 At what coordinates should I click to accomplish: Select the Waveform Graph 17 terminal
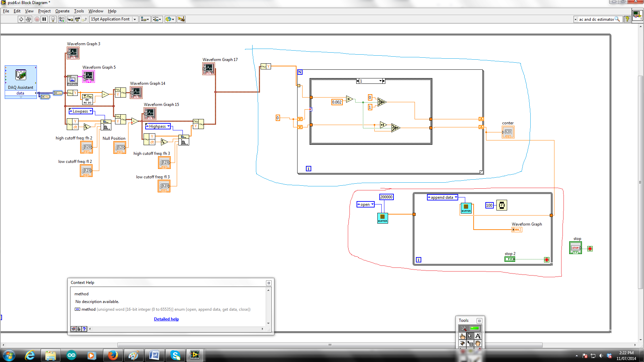click(x=209, y=69)
